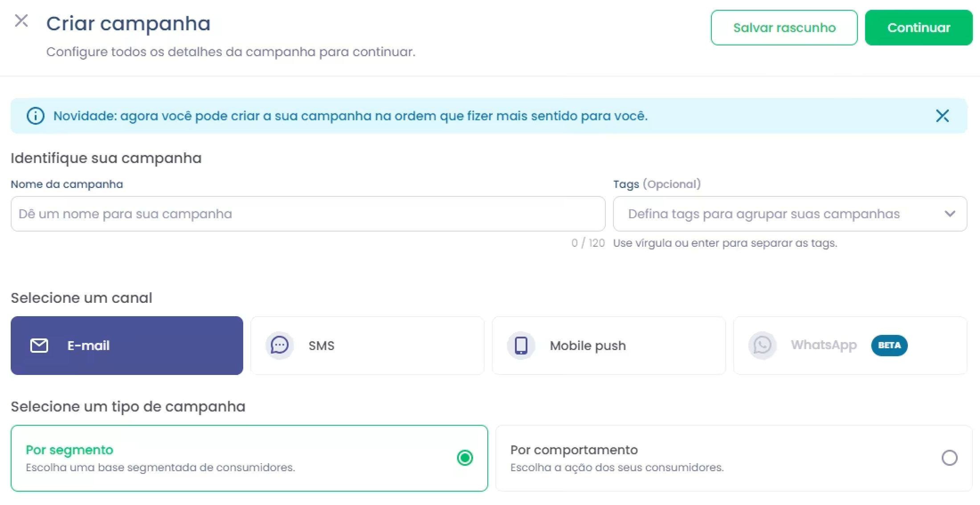Select the Por comportamento radio button
This screenshot has height=505, width=980.
949,458
